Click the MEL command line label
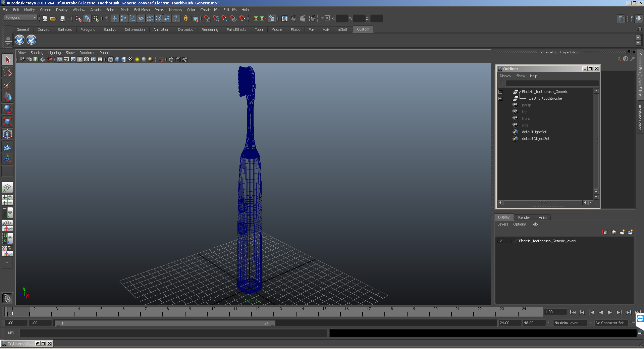 point(11,333)
